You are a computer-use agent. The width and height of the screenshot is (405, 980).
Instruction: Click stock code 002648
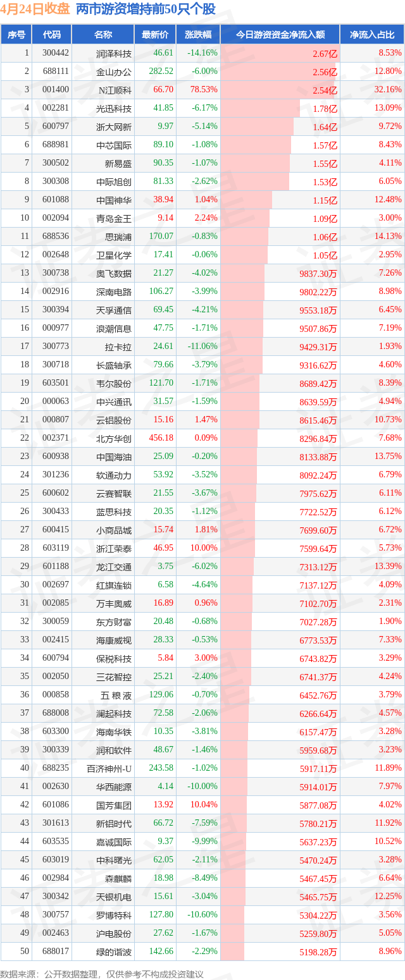point(56,255)
